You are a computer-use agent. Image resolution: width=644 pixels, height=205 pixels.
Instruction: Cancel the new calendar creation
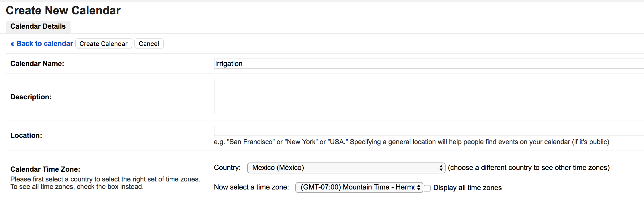click(x=149, y=44)
